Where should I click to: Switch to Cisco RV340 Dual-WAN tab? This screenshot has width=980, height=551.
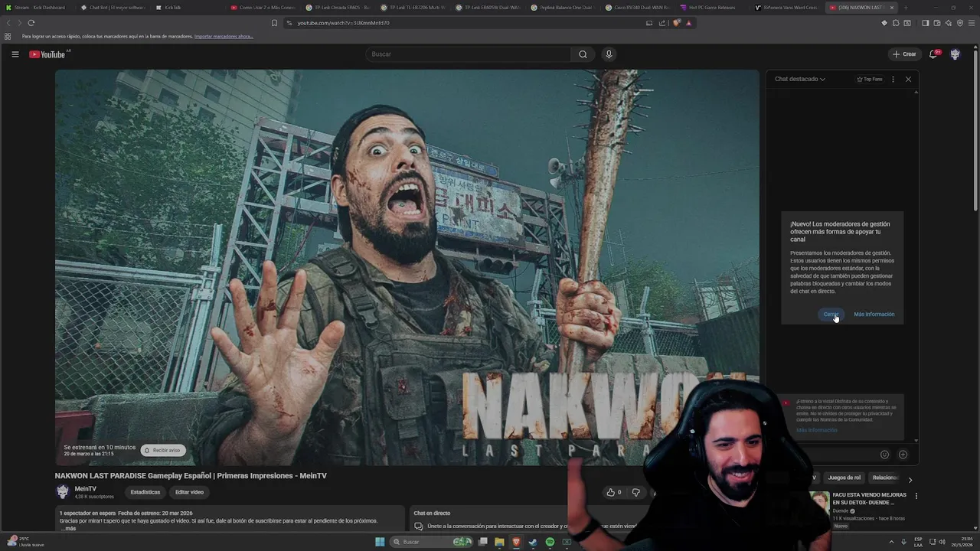637,8
